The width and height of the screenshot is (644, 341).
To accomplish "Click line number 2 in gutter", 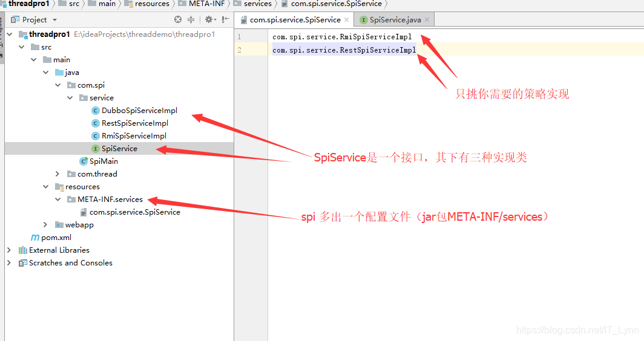I will (x=240, y=50).
